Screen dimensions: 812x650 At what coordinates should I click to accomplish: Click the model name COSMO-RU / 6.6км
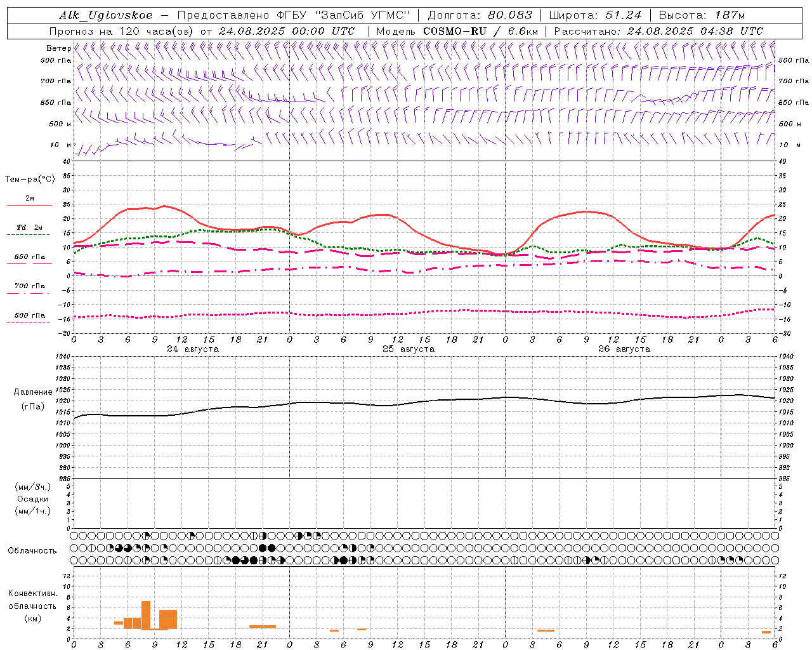tap(480, 31)
